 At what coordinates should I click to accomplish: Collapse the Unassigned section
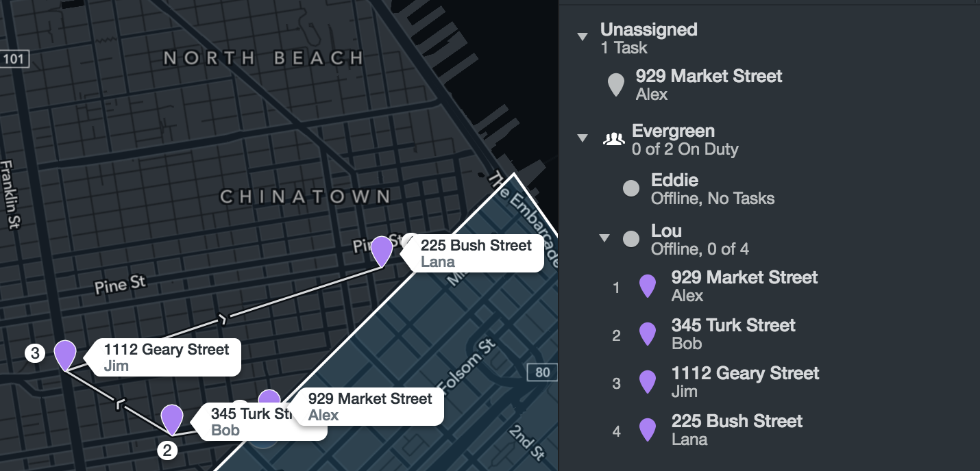583,37
